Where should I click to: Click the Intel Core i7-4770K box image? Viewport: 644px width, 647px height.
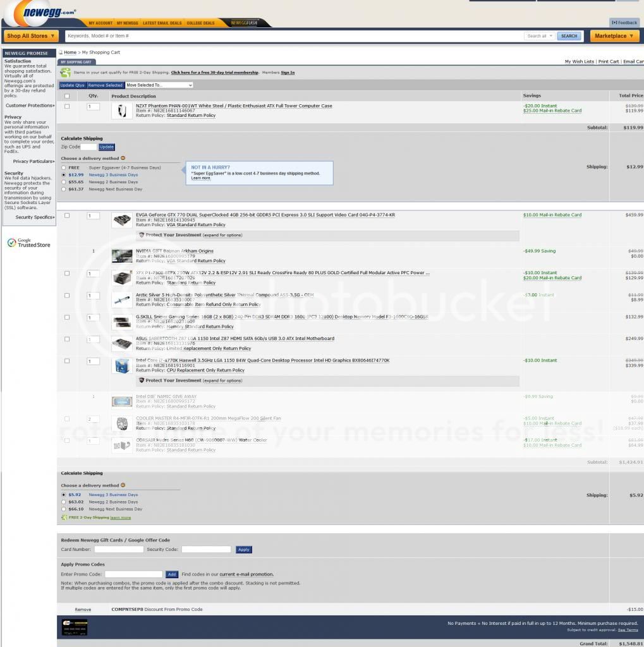tap(121, 366)
